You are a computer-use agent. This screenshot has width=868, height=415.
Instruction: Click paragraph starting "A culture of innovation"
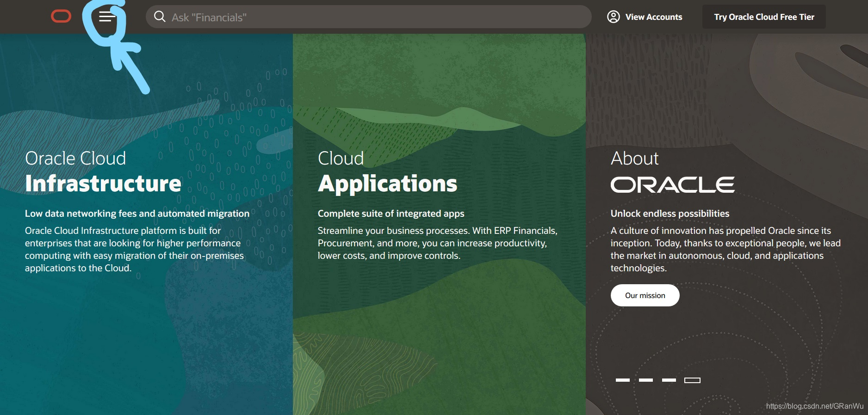point(725,249)
